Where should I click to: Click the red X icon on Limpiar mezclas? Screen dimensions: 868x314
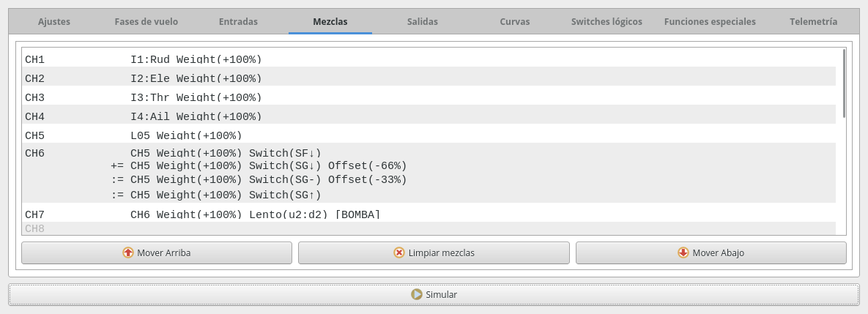pos(399,253)
